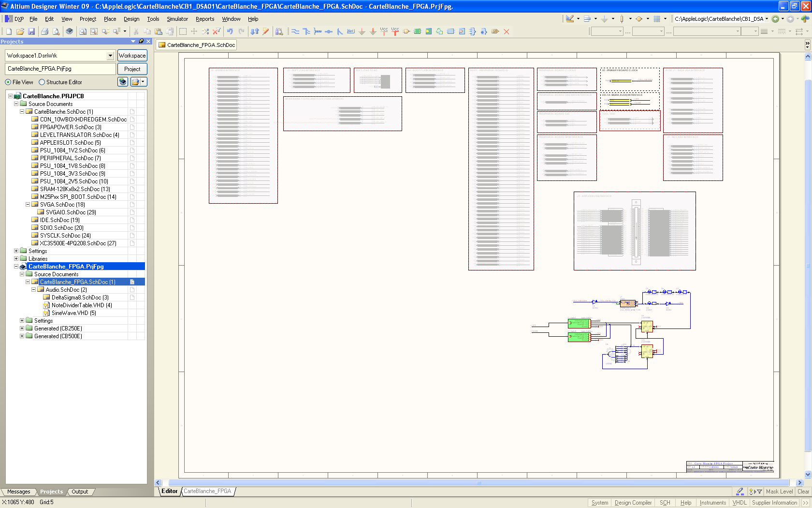
Task: Select SineWave.VHD (5) in project tree
Action: (73, 313)
